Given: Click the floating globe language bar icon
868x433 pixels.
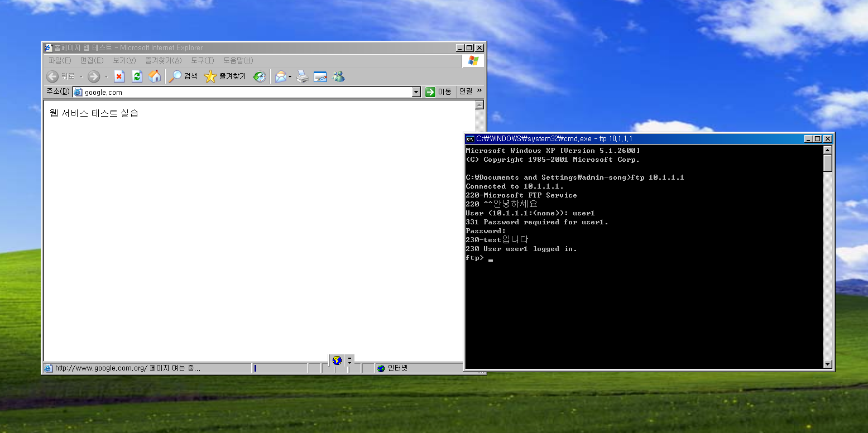Looking at the screenshot, I should coord(337,360).
